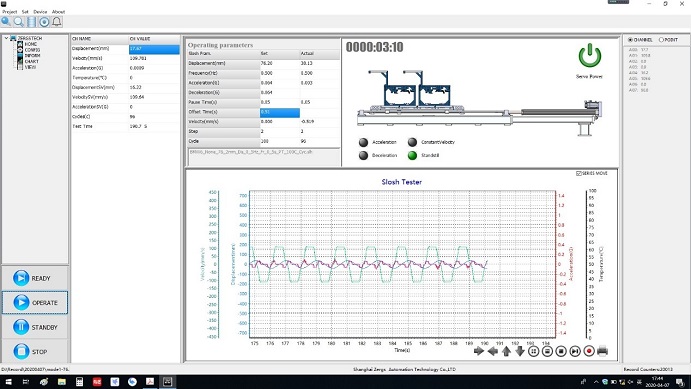This screenshot has width=691, height=389.
Task: Click the square stop chart control icon
Action: [x=561, y=351]
